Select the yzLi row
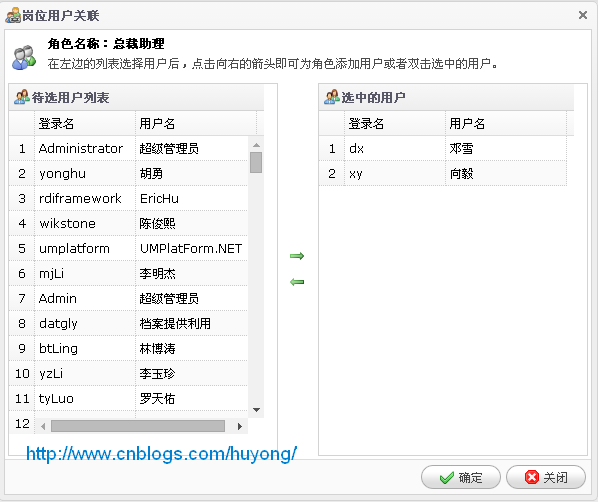The height and width of the screenshot is (502, 598). point(129,373)
